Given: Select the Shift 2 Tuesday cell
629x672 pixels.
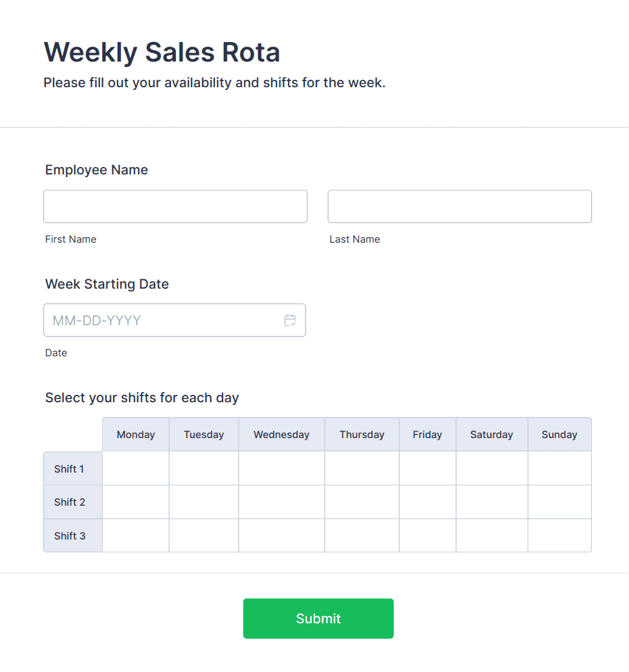Looking at the screenshot, I should (x=204, y=502).
